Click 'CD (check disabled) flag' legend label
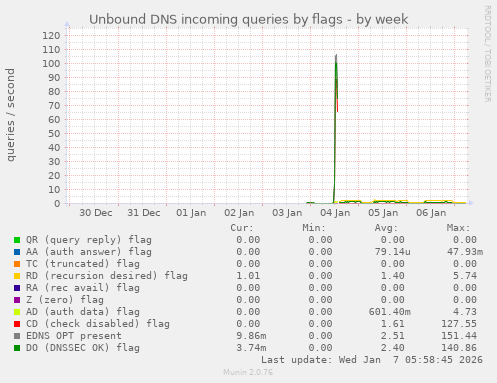Screen dimensions: 497x383 point(98,324)
